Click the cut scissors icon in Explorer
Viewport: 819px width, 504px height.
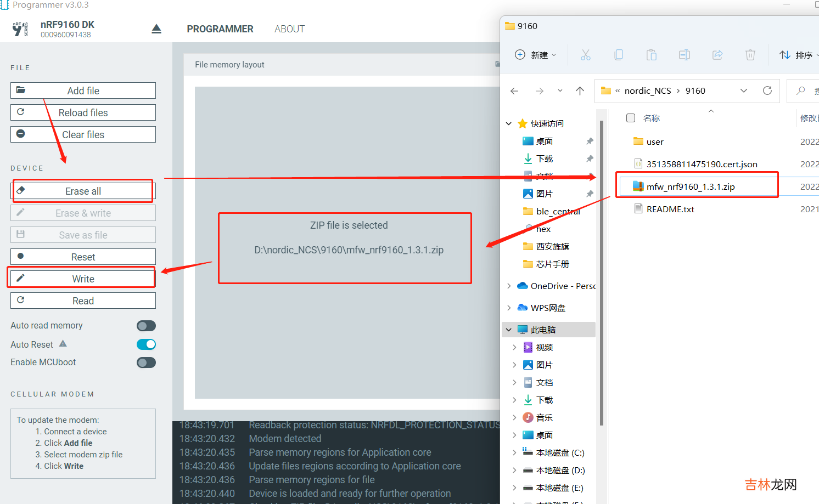coord(586,55)
